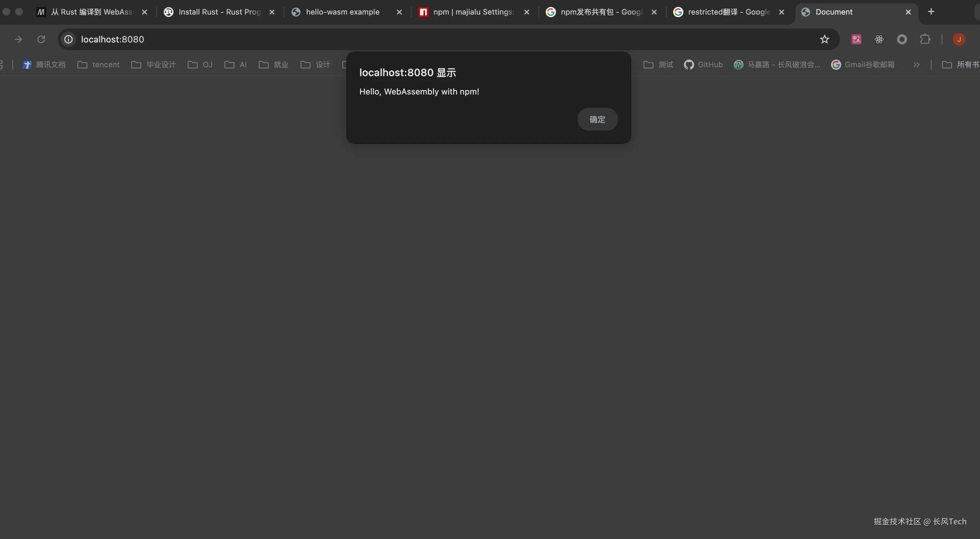Viewport: 980px width, 539px height.
Task: Open the 毕业设计 bookmark folder
Action: pos(154,65)
